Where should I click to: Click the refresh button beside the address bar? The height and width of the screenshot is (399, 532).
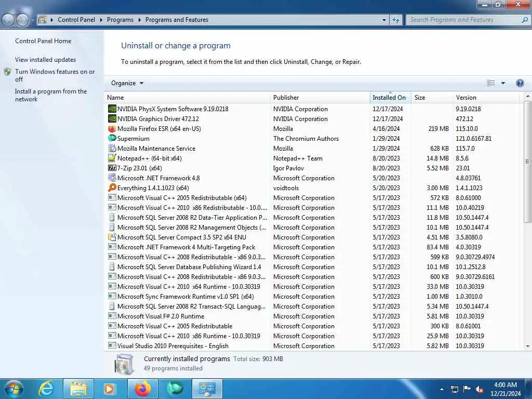click(395, 20)
